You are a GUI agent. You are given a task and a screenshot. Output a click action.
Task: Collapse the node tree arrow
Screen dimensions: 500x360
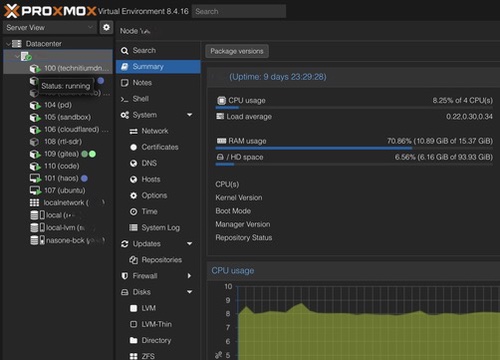click(17, 56)
